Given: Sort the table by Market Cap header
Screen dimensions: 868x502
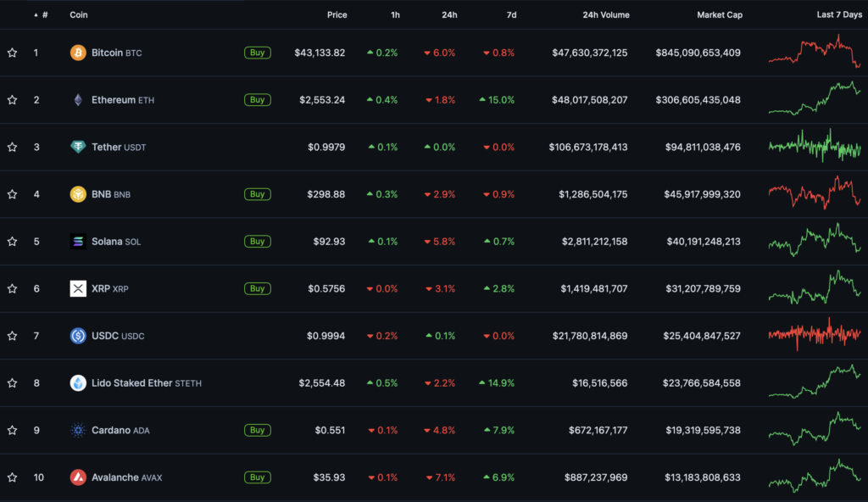Looking at the screenshot, I should [x=718, y=15].
